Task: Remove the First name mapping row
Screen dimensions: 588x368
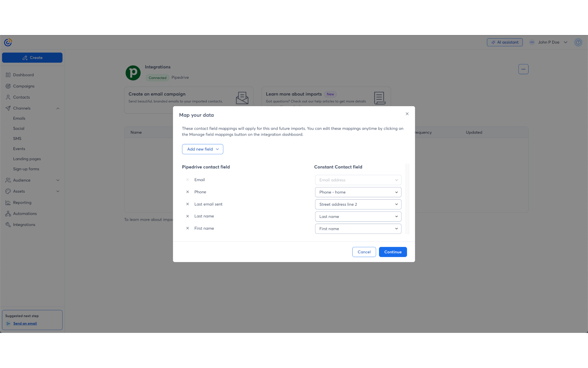Action: click(x=187, y=228)
